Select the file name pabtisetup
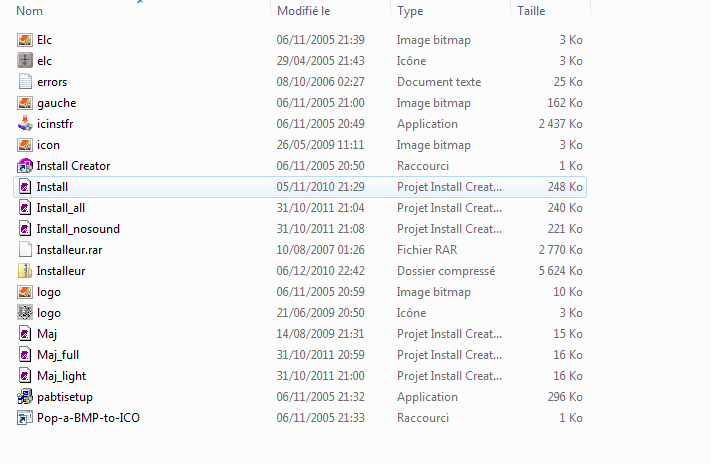711x464 pixels. (x=65, y=397)
